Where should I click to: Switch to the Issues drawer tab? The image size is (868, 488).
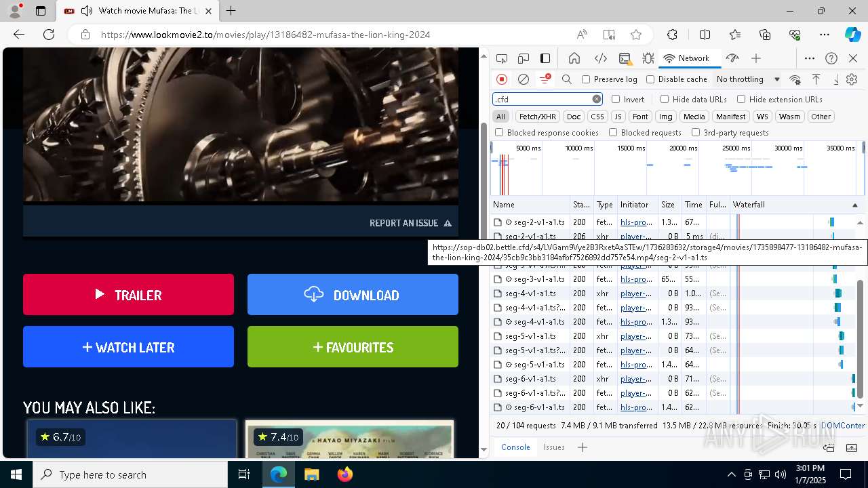point(554,447)
